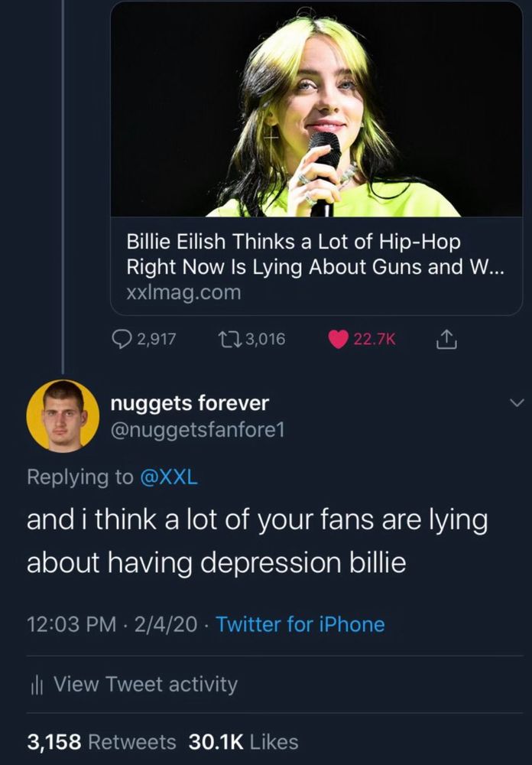Click the 2,917 replies count
532x765 pixels.
click(156, 339)
